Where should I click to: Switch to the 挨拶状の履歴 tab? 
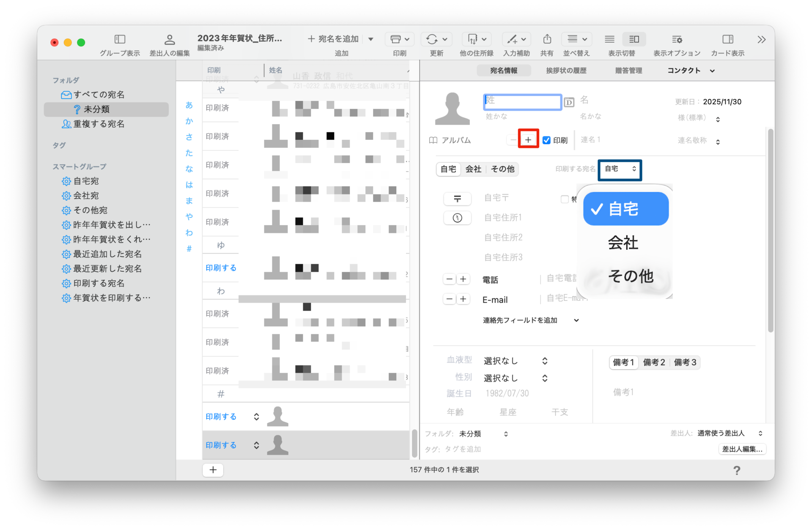566,71
